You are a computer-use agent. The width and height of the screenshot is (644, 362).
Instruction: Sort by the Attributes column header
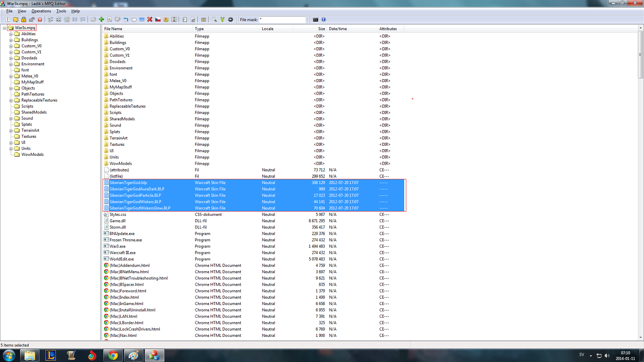pyautogui.click(x=391, y=29)
